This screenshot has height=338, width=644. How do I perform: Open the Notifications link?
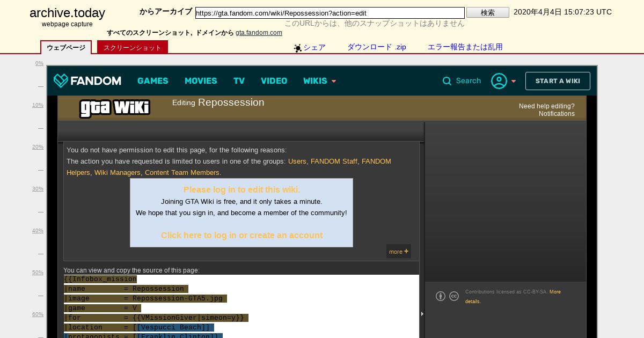click(557, 114)
